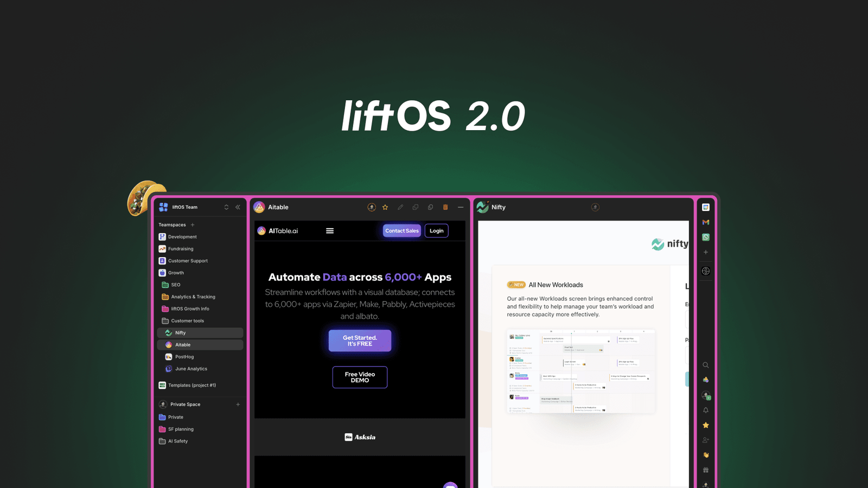Screen dimensions: 868x488
Task: Click the AITable.ai site logo
Action: click(278, 231)
